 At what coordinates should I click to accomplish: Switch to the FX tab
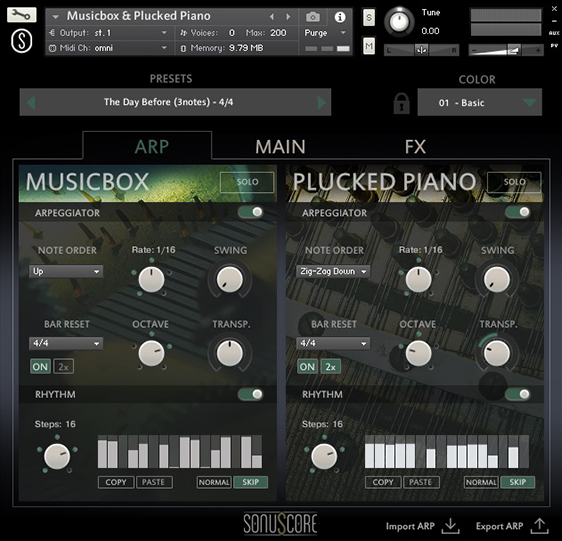pyautogui.click(x=415, y=147)
